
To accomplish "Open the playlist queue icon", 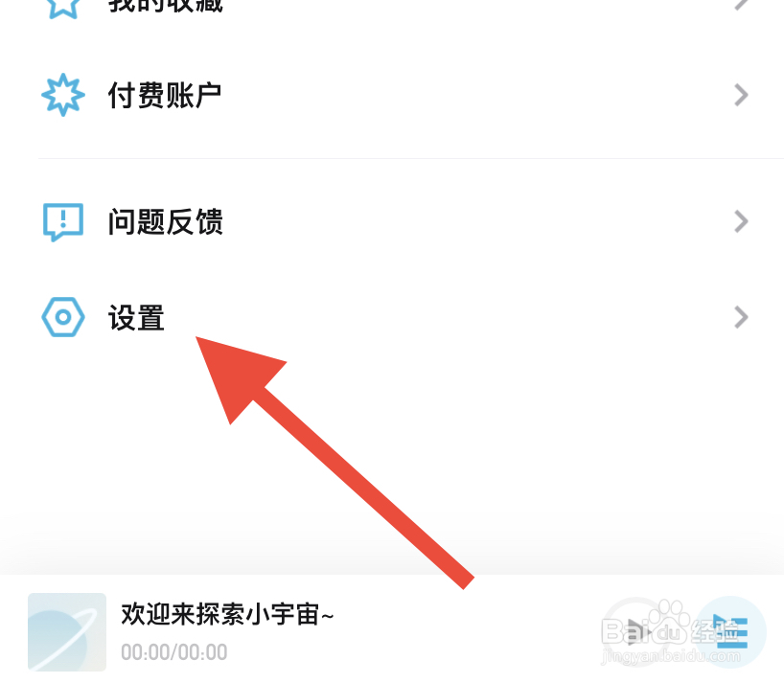I will coord(731,632).
